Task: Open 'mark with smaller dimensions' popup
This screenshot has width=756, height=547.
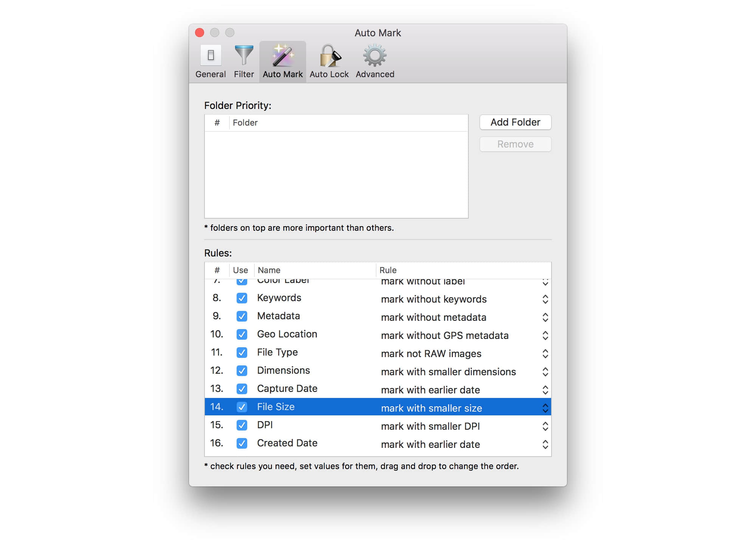Action: (x=545, y=372)
